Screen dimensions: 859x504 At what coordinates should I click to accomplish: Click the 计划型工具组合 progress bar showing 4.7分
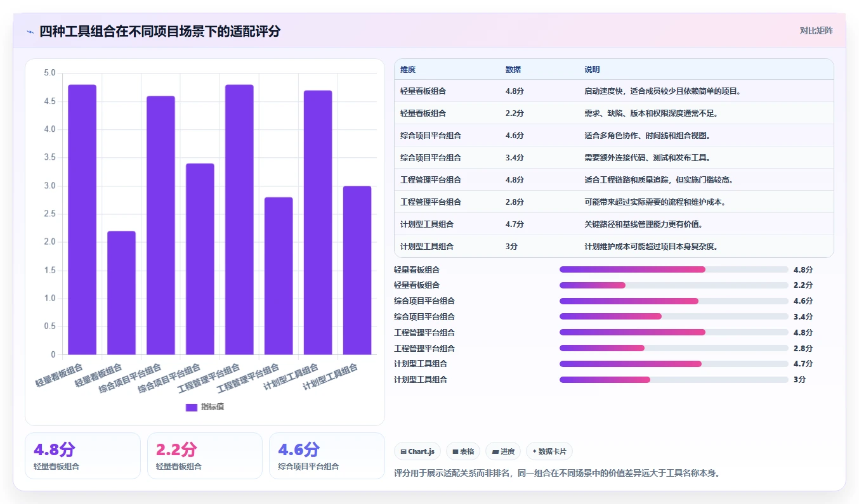pos(674,364)
